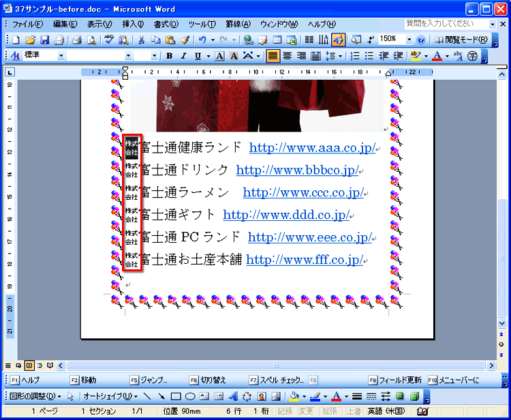Follow the http://www.fff.co.jp/ link
Viewport: 511px width, 420px height.
(x=305, y=260)
